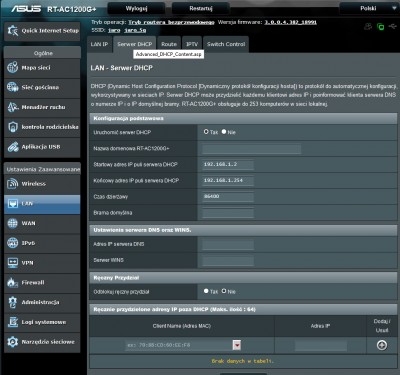
Task: Open the Tryb routera bezprzewodowego link
Action: [x=171, y=22]
